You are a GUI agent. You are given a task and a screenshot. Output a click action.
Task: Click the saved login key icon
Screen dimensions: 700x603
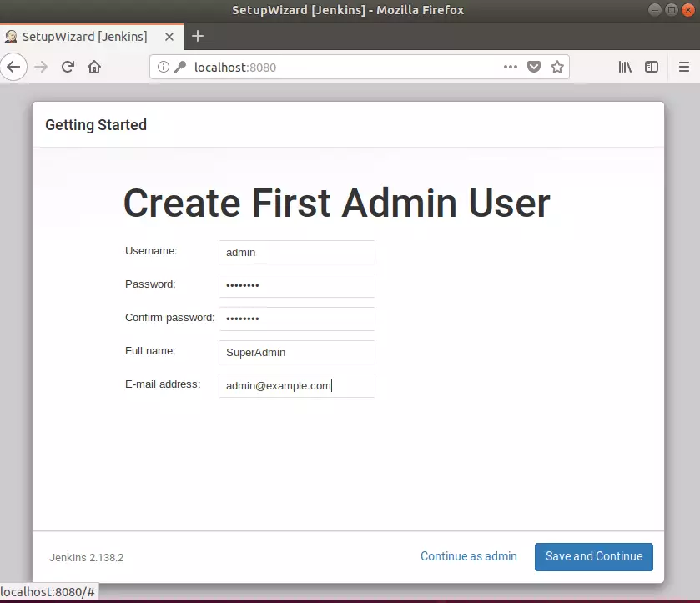pyautogui.click(x=180, y=67)
